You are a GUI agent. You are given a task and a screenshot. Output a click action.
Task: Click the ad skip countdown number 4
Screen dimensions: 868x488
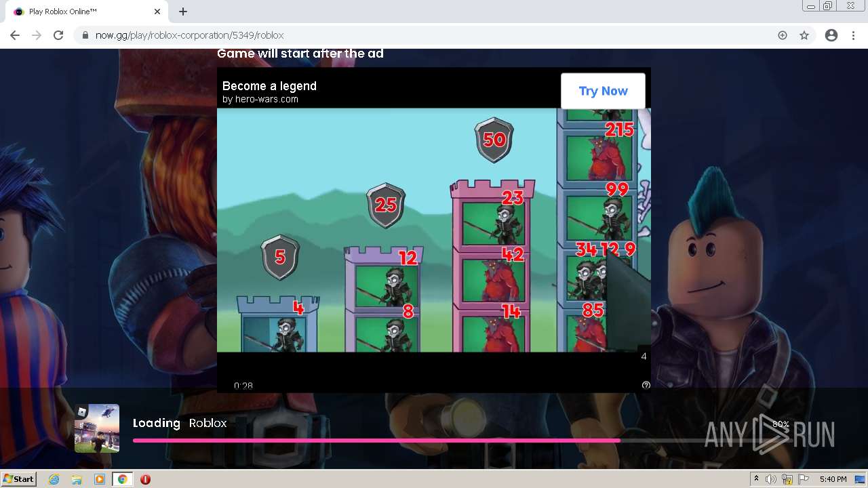coord(644,357)
